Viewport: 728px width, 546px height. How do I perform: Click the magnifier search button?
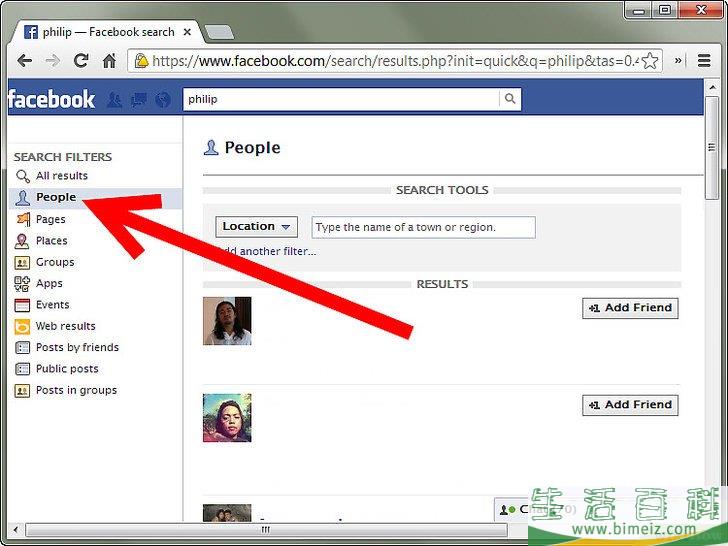pyautogui.click(x=510, y=99)
